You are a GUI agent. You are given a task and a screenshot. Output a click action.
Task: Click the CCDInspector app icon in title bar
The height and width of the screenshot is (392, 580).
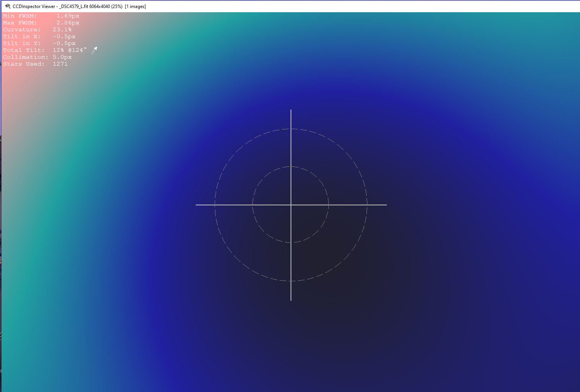[x=8, y=6]
